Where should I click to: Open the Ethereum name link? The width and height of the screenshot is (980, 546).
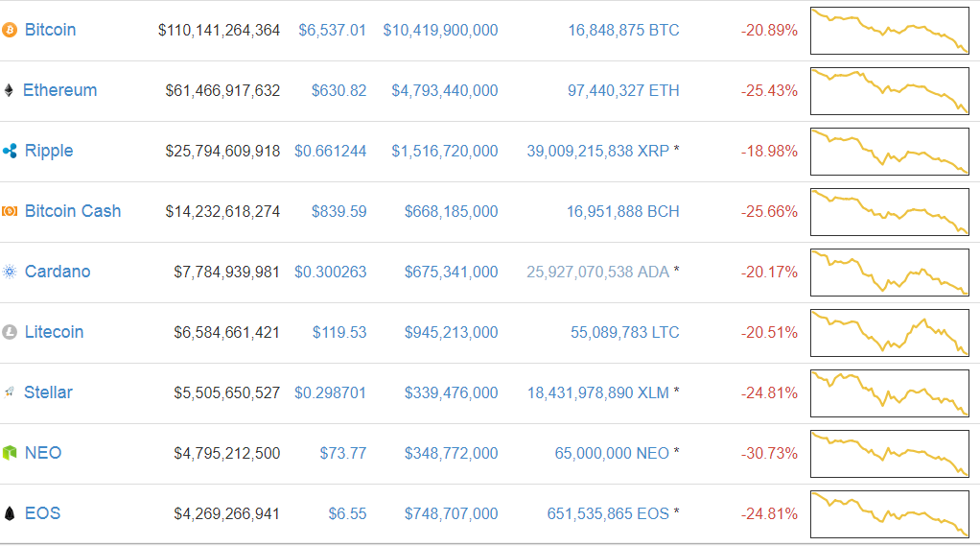tap(60, 90)
